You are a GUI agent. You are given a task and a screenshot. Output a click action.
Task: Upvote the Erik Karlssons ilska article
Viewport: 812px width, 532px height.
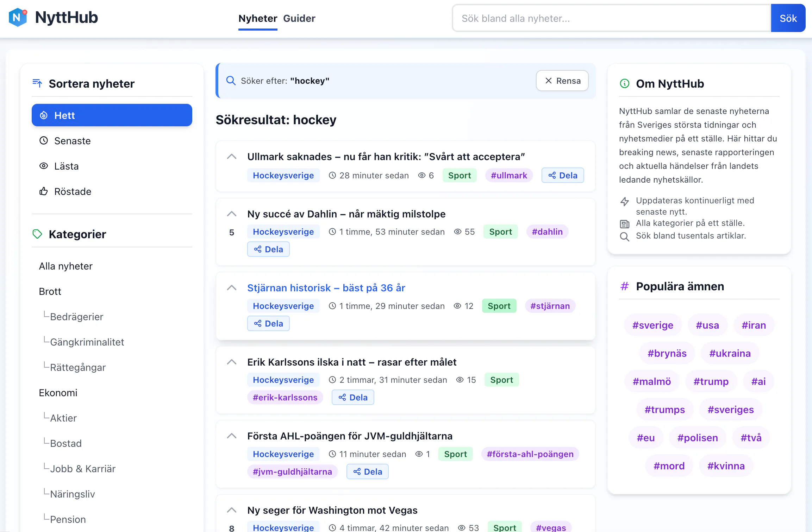[x=231, y=362]
